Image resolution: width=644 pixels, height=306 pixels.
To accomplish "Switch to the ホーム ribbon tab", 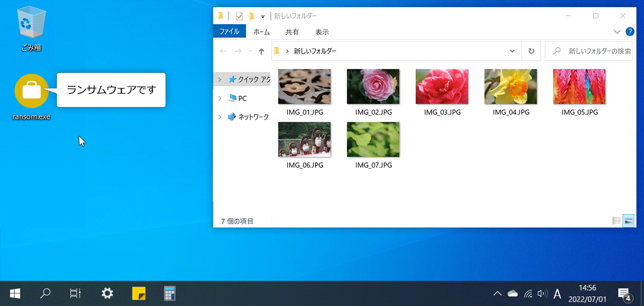I will point(262,32).
